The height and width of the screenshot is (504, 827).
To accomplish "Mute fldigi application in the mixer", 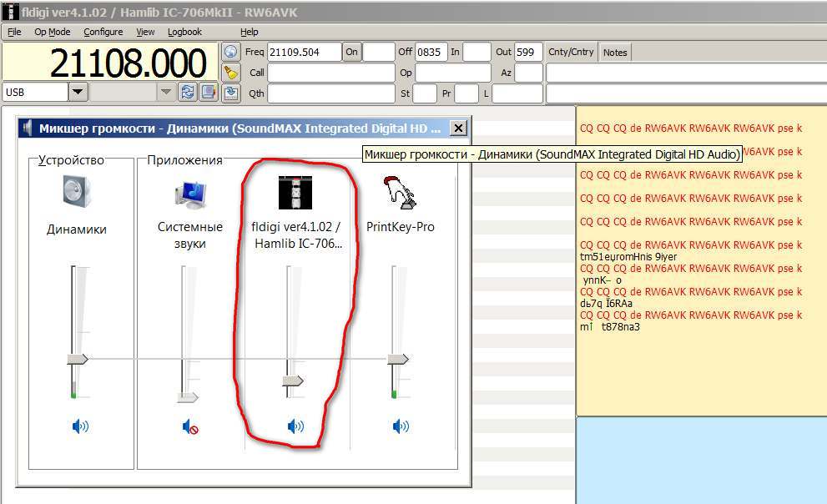I will click(x=295, y=427).
